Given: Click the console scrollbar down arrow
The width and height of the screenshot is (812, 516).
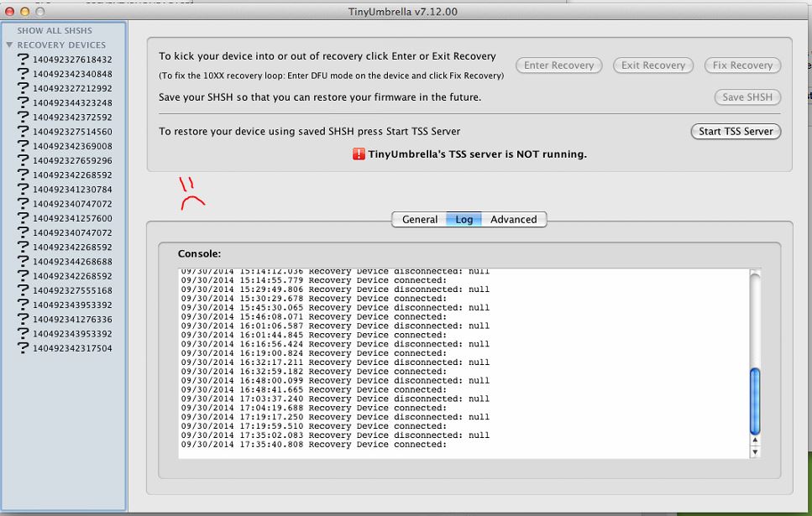Looking at the screenshot, I should (x=755, y=452).
